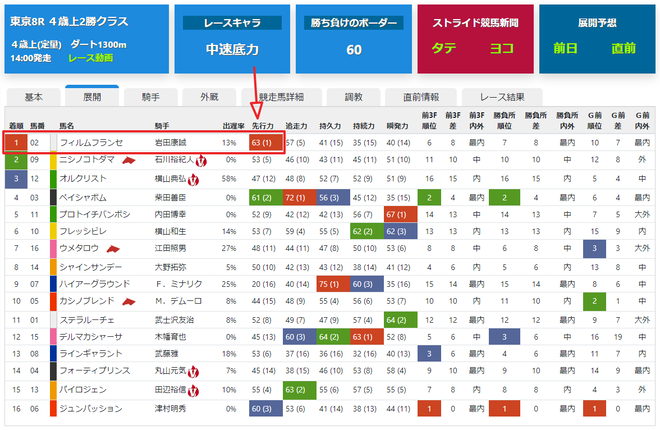The image size is (660, 430).
Task: Click the red 67 (1) 瞬発力 cell
Action: tap(400, 214)
